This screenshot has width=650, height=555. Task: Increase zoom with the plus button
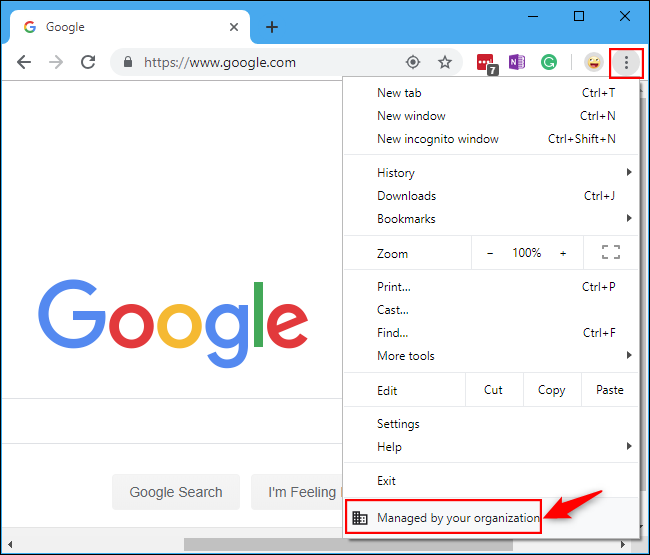coord(563,253)
